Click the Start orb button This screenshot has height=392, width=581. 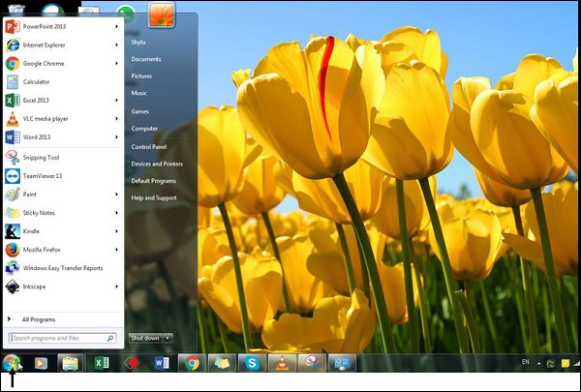[x=11, y=363]
